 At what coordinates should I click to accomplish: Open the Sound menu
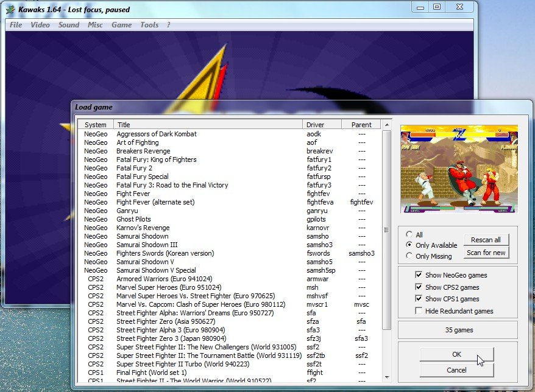click(69, 25)
